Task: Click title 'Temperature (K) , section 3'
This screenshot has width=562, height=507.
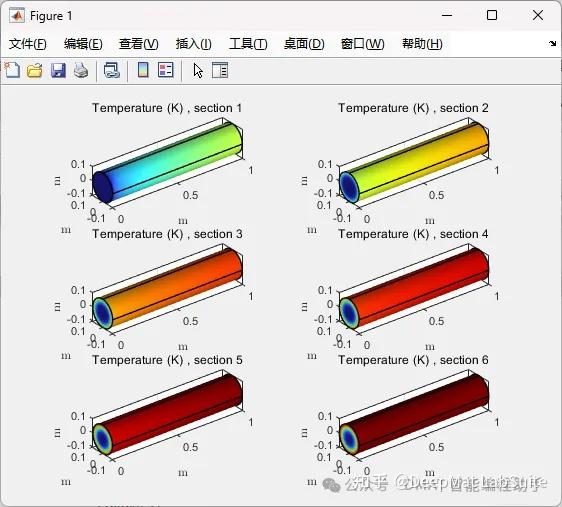Action: (x=167, y=234)
